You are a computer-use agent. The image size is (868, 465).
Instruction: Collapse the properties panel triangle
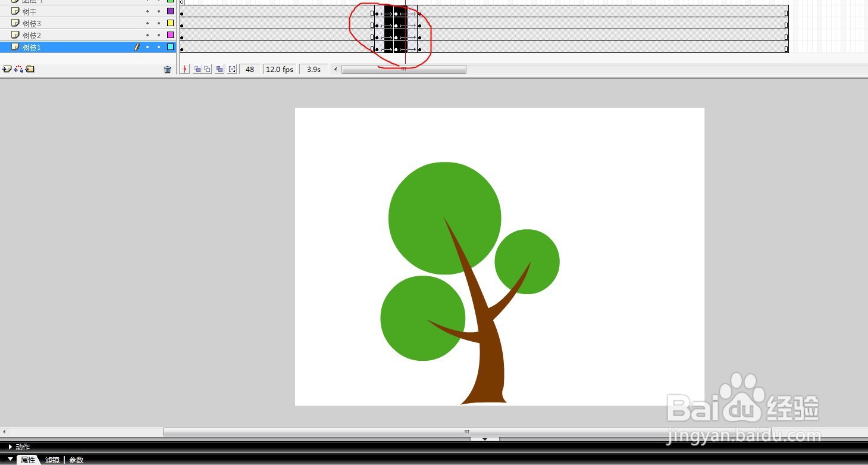click(10, 459)
